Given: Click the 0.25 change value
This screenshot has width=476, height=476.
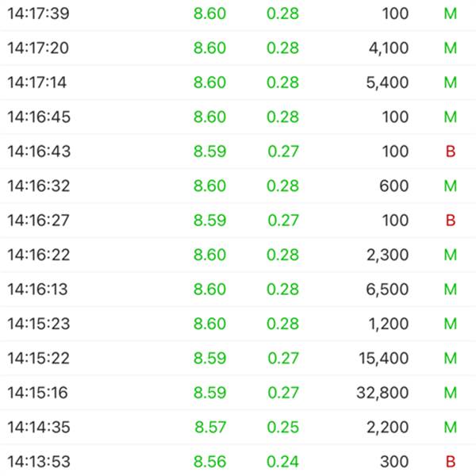Looking at the screenshot, I should [282, 428].
